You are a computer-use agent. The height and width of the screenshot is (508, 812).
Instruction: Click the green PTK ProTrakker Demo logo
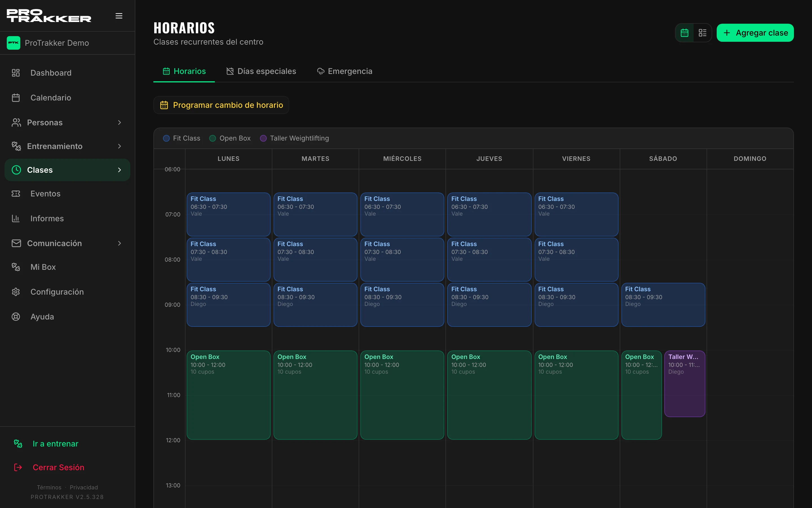point(14,43)
